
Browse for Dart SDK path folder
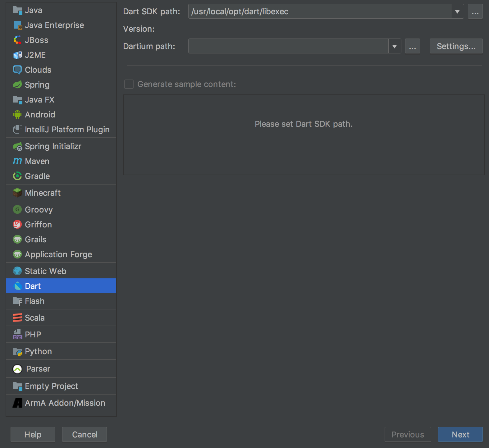tap(475, 11)
